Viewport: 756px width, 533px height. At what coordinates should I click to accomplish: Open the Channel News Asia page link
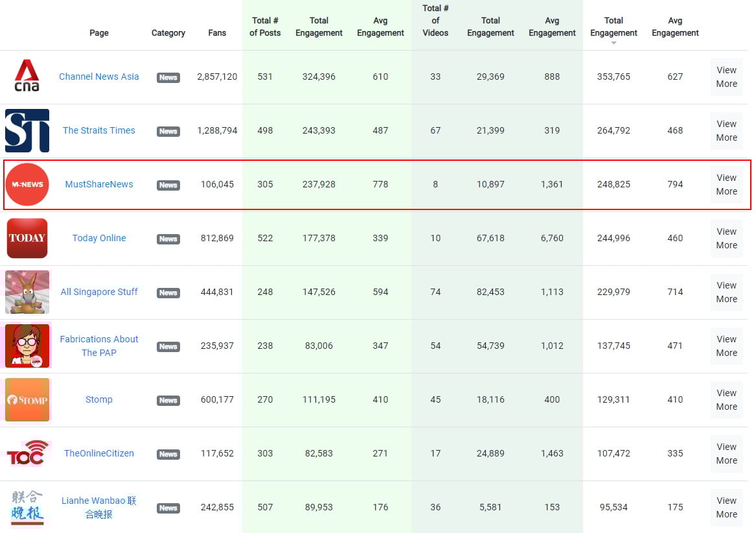99,77
